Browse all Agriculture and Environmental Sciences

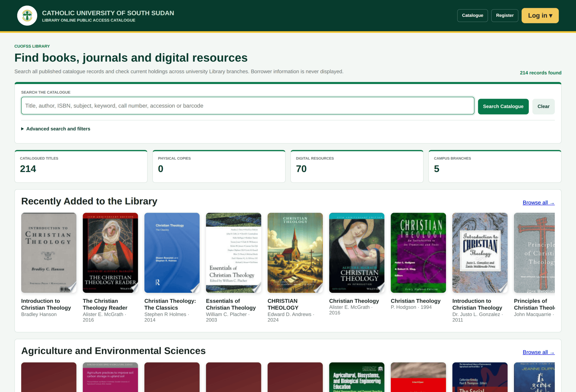(538, 352)
